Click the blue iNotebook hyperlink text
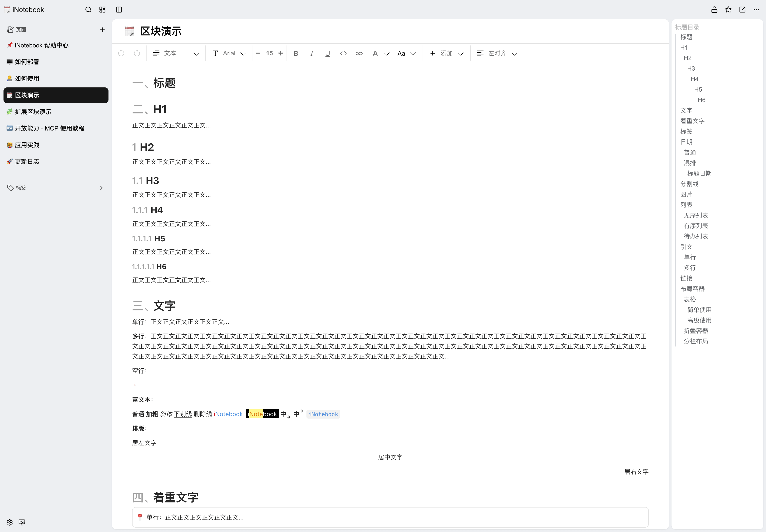The image size is (766, 532). point(228,414)
